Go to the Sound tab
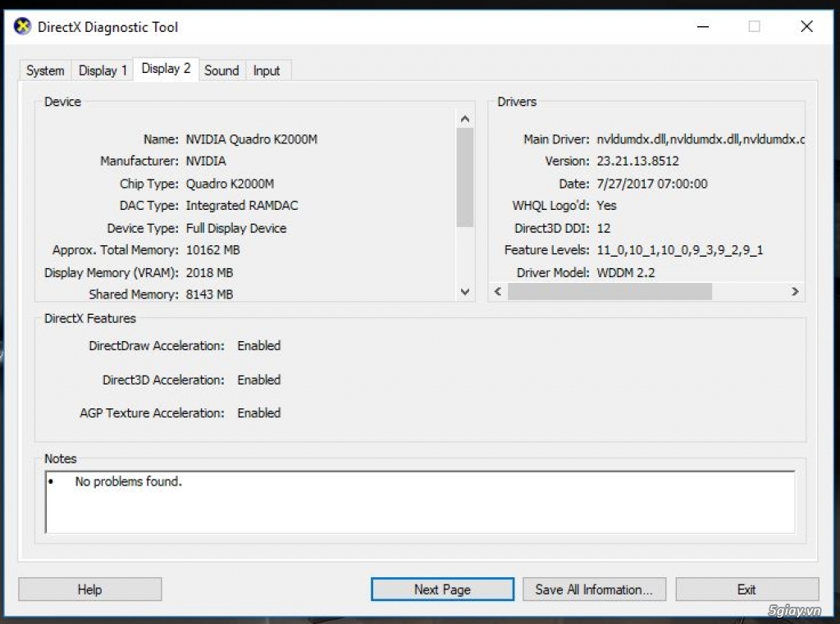Image resolution: width=840 pixels, height=624 pixels. pos(221,71)
